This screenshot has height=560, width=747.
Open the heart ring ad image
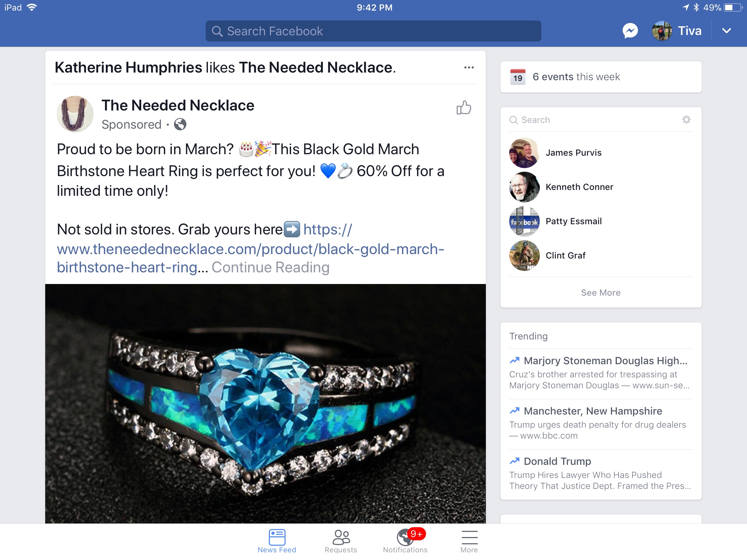tap(266, 404)
